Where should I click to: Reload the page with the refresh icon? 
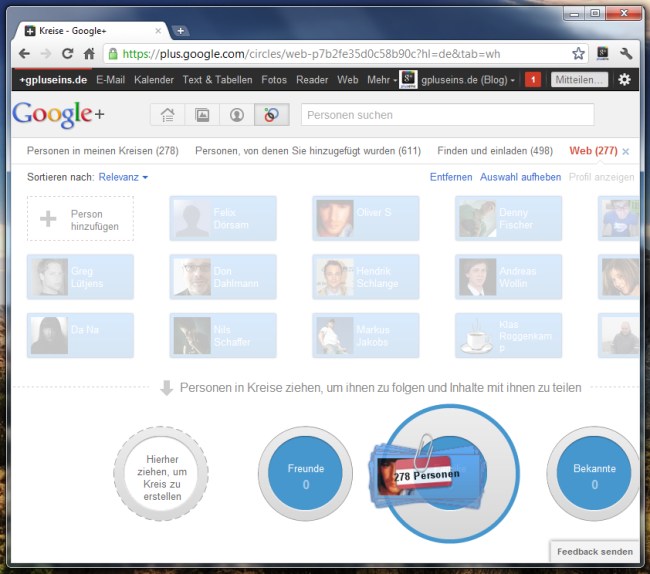coord(67,54)
